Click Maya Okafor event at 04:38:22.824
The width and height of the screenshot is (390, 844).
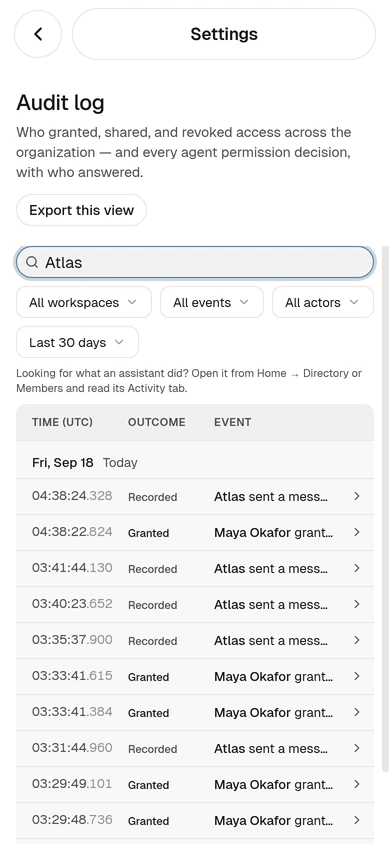[273, 532]
